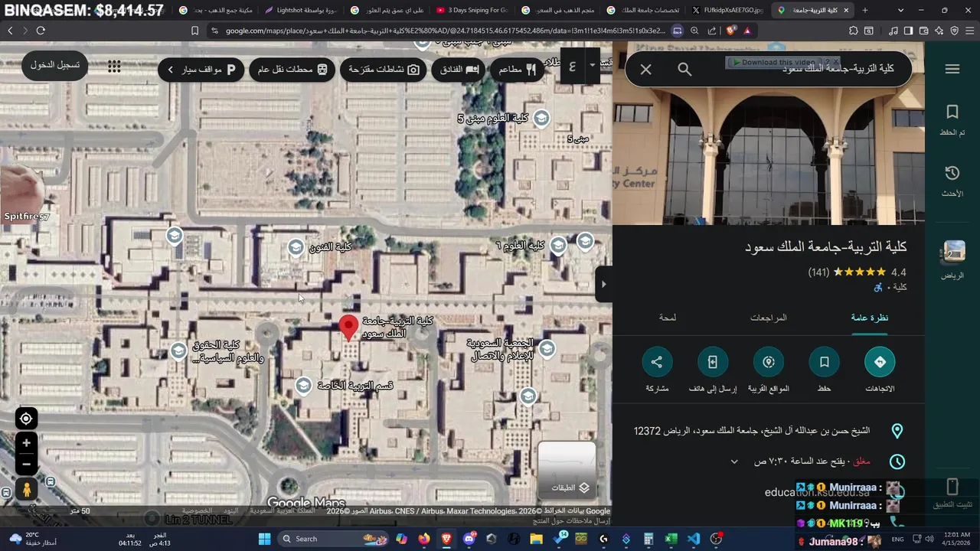Open the Riyadh thumbnail in sidebar
Viewport: 980px width, 551px height.
click(953, 259)
